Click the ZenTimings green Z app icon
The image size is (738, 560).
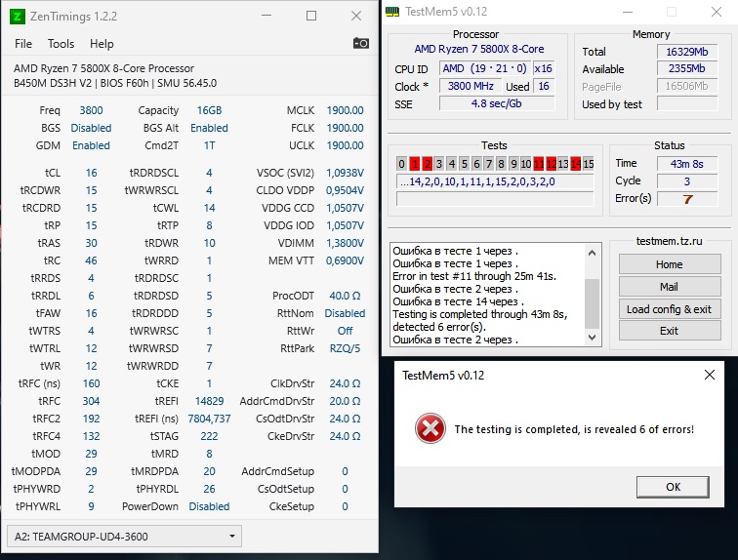tap(17, 17)
